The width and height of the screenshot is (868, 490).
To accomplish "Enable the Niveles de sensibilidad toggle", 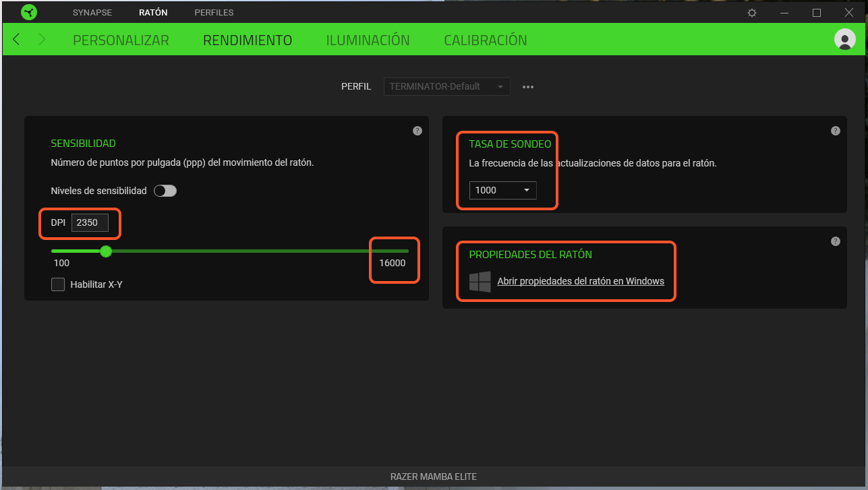I will click(165, 191).
